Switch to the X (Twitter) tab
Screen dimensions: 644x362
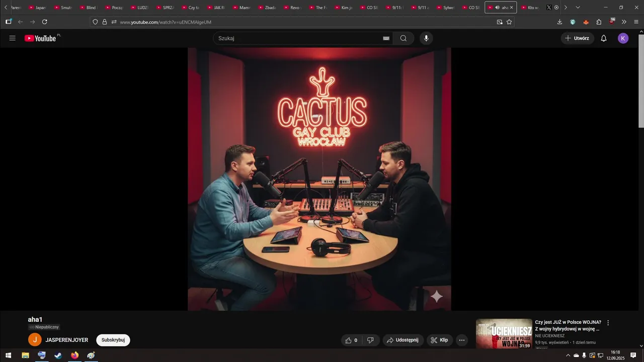click(549, 8)
